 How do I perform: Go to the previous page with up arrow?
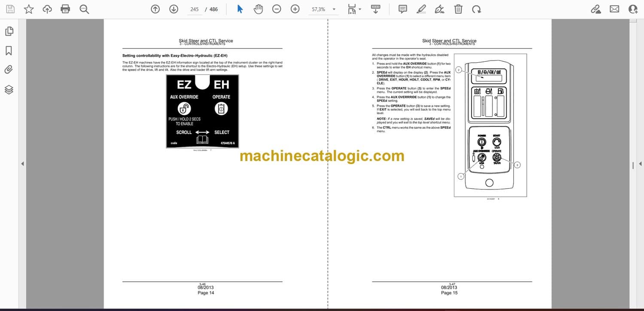pyautogui.click(x=155, y=9)
